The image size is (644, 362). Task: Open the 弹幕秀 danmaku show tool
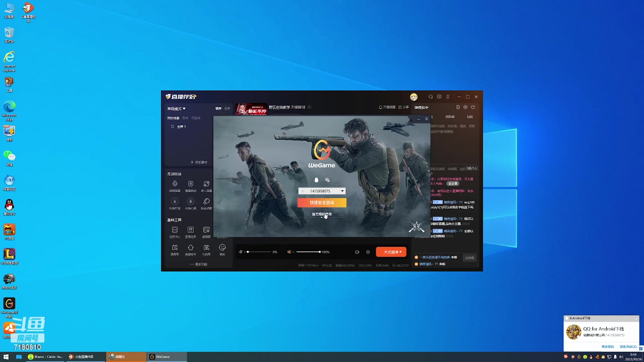coord(175,249)
